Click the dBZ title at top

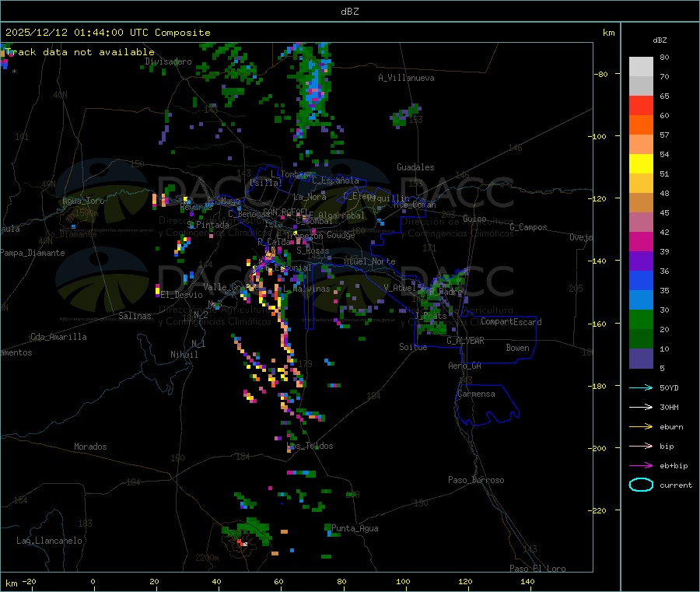pyautogui.click(x=350, y=12)
